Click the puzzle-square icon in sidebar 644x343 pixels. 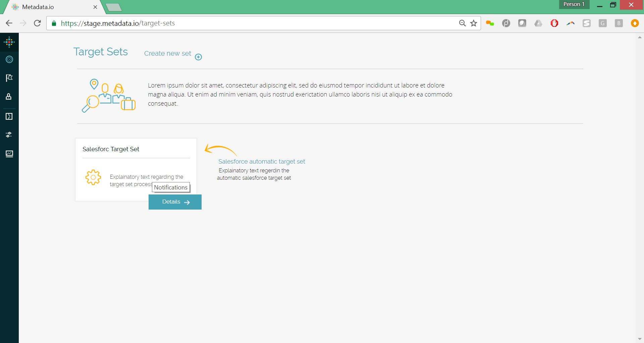[9, 116]
